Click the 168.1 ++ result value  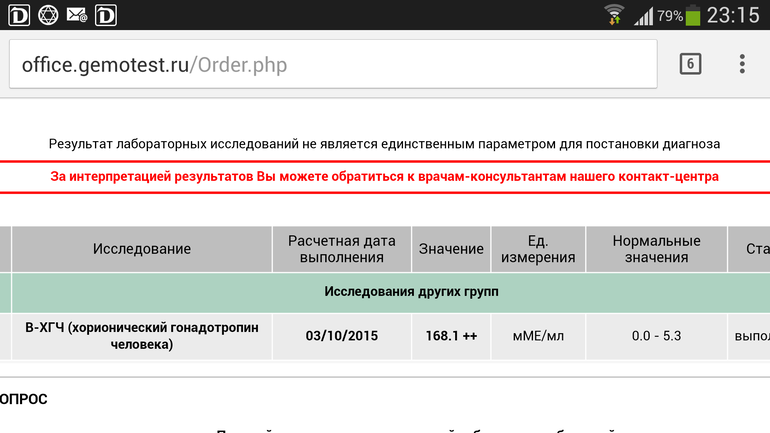(x=451, y=336)
